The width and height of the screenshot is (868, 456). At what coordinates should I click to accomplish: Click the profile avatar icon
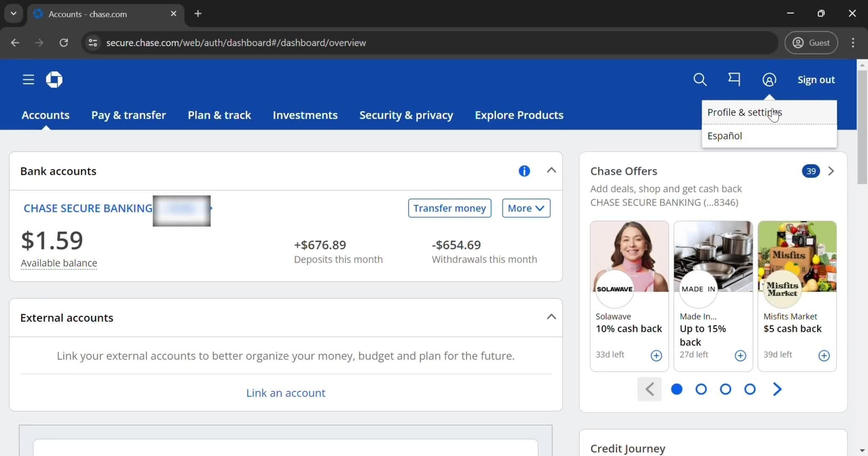tap(769, 79)
